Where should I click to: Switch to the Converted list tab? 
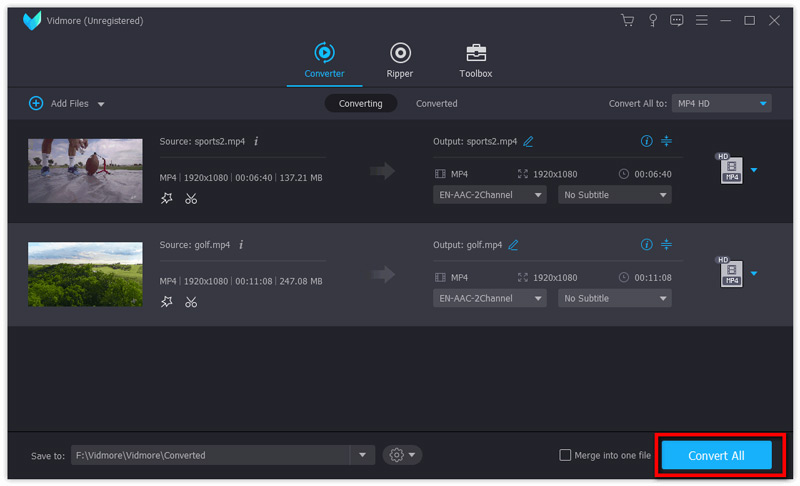pyautogui.click(x=437, y=103)
